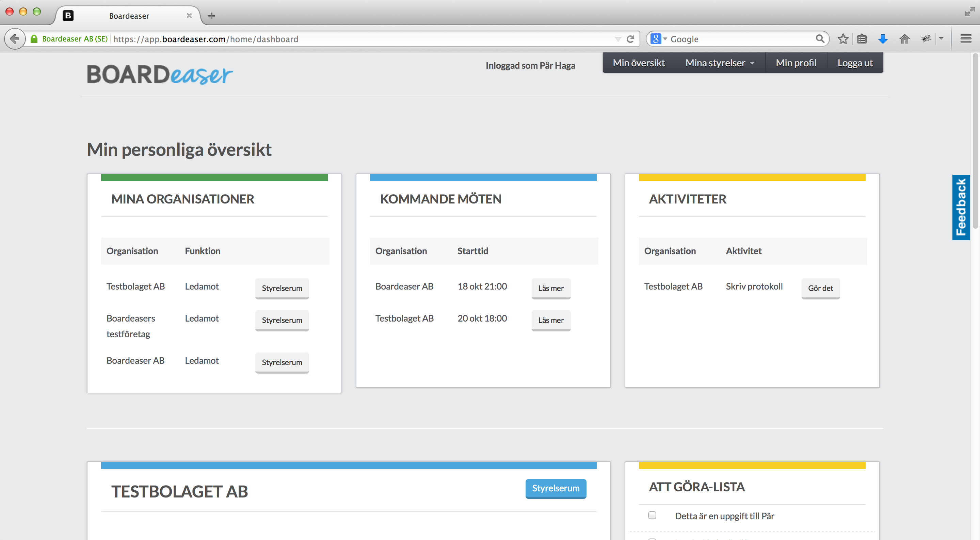The image size is (980, 540).
Task: Click the Starttid column header
Action: 472,251
